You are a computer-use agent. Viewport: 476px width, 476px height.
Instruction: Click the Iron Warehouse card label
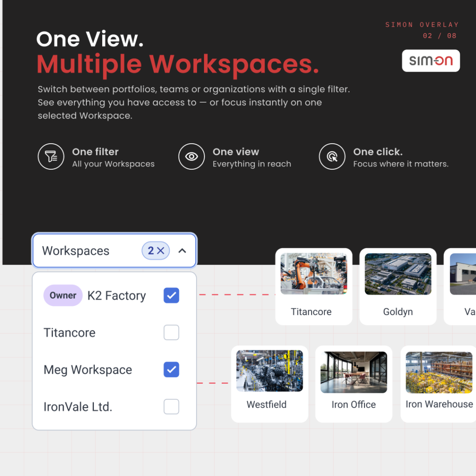pos(439,404)
